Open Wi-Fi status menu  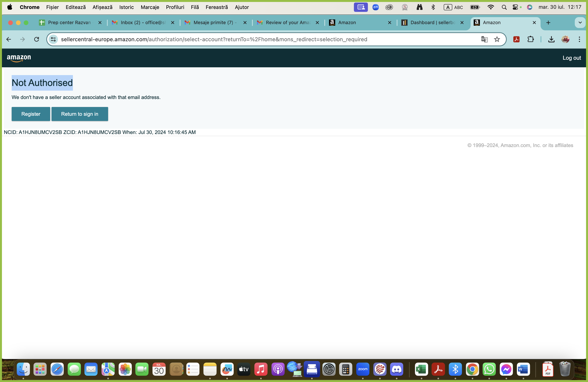click(x=491, y=7)
